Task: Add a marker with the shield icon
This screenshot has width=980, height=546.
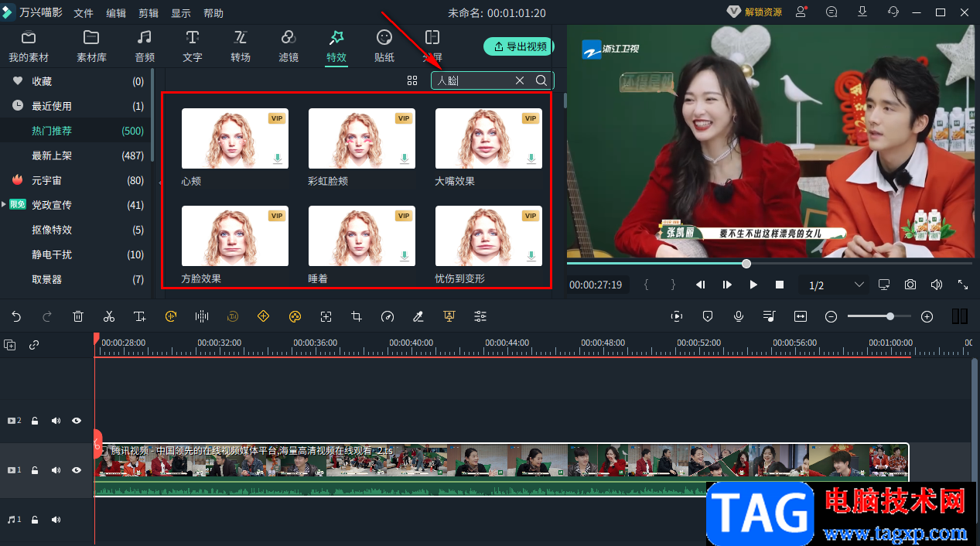Action: [x=708, y=316]
